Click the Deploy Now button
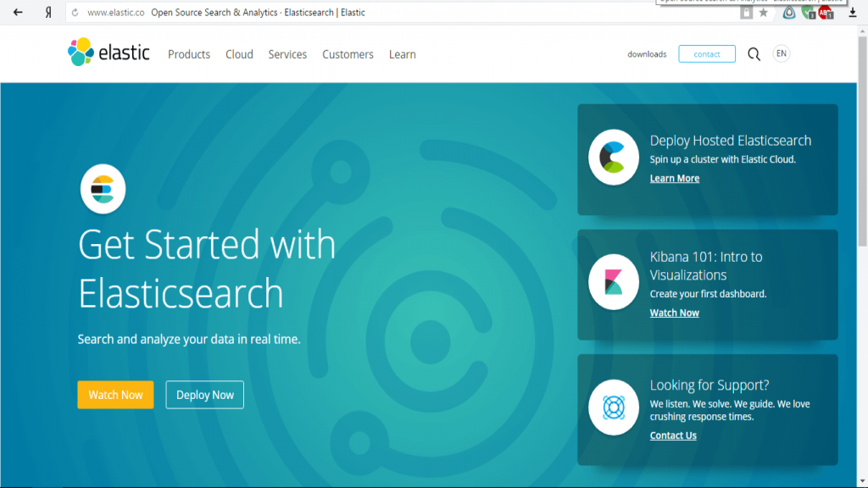 click(205, 395)
